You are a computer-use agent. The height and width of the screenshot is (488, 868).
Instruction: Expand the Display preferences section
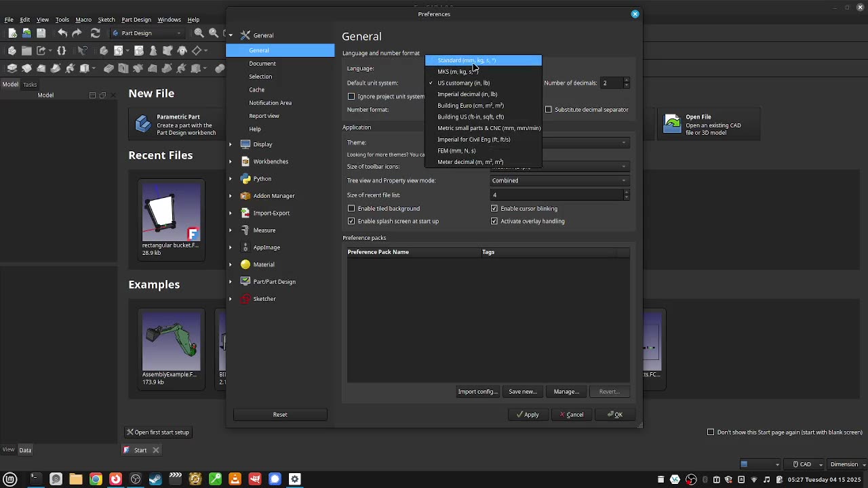pos(231,144)
